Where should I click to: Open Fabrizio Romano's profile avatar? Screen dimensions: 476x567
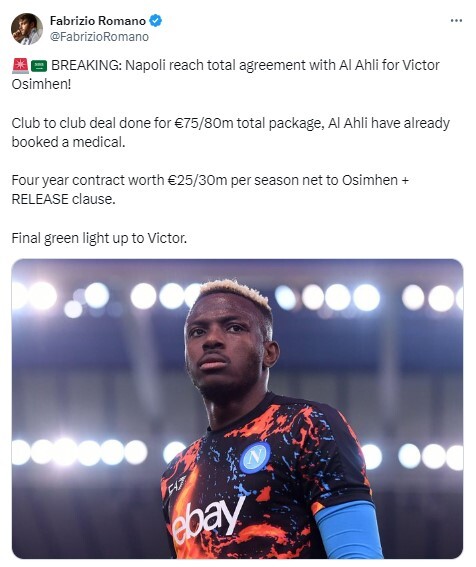pos(27,29)
